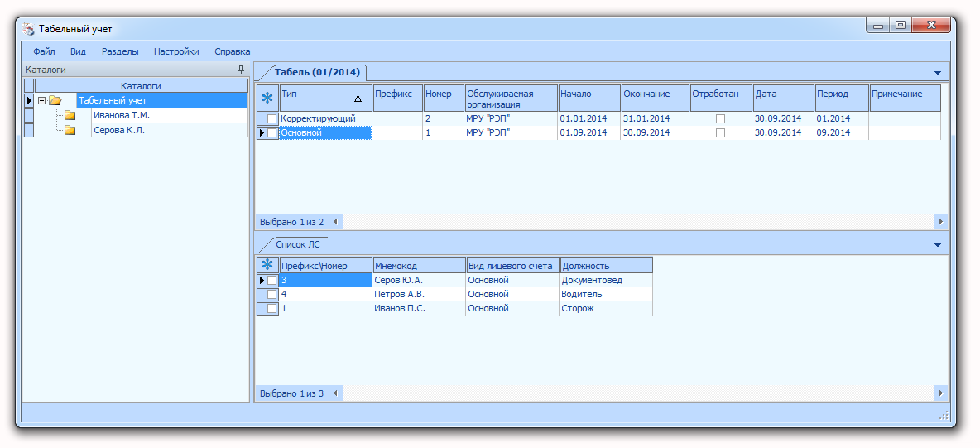Tick the row checkbox for Основной табель

(271, 132)
